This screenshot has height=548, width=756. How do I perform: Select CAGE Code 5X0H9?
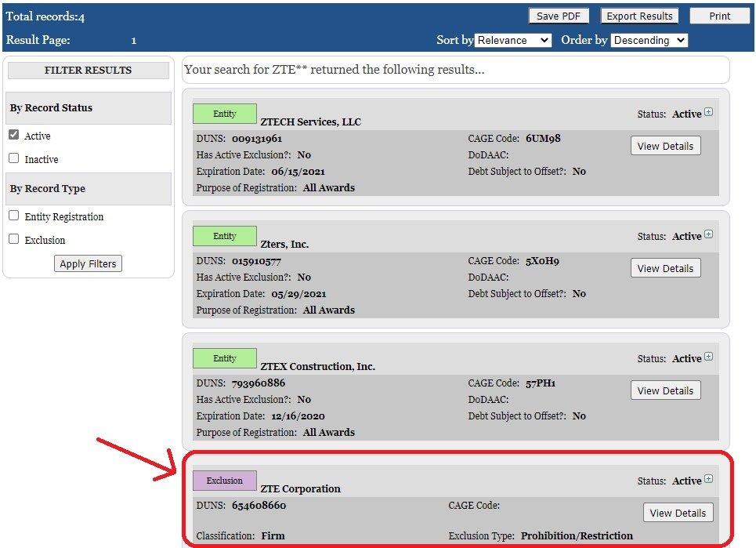point(542,261)
